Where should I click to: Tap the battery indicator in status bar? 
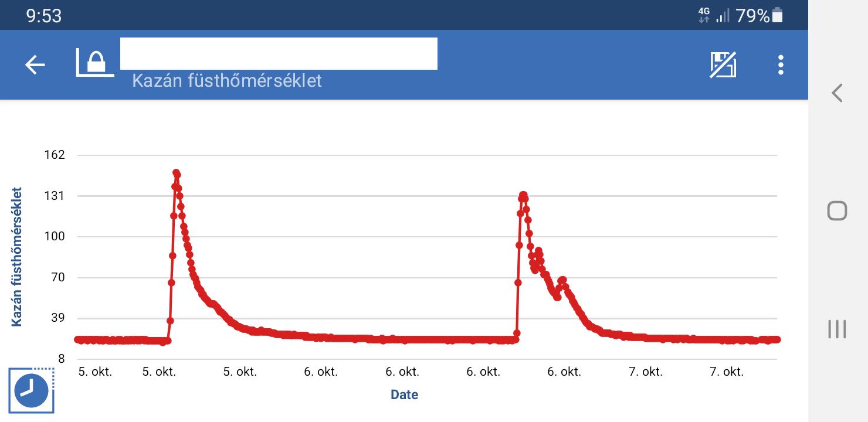[778, 15]
